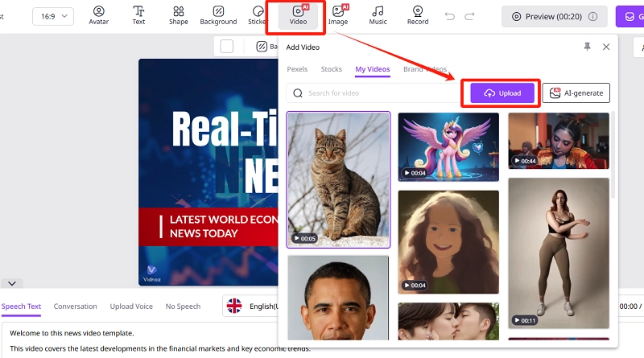The image size is (644, 358).
Task: Select the My Videos tab
Action: (x=373, y=69)
